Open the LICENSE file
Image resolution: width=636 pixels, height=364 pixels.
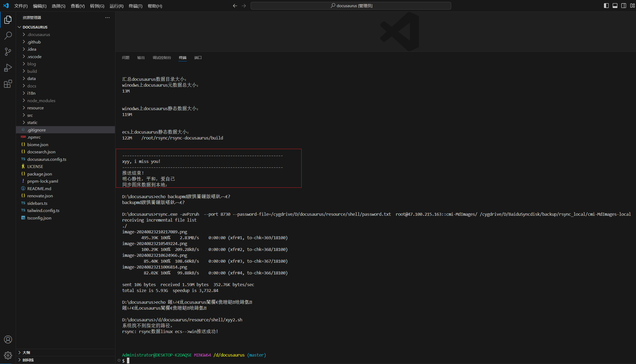[x=65, y=166]
